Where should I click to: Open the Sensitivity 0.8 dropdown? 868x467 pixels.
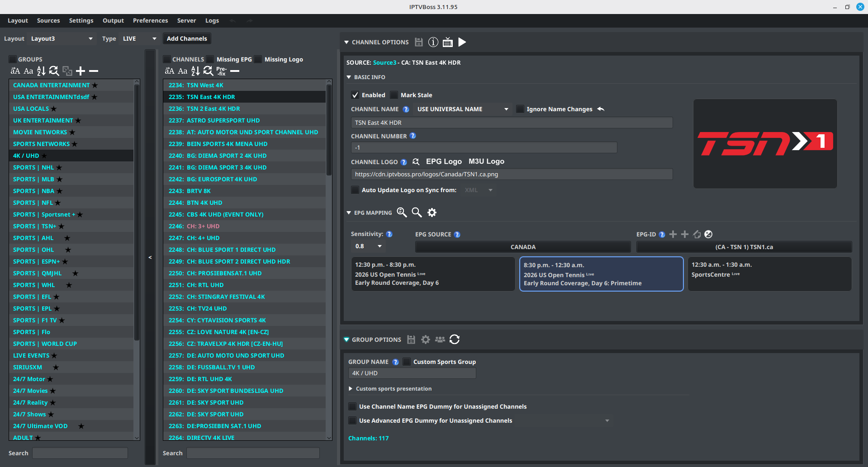coord(369,246)
